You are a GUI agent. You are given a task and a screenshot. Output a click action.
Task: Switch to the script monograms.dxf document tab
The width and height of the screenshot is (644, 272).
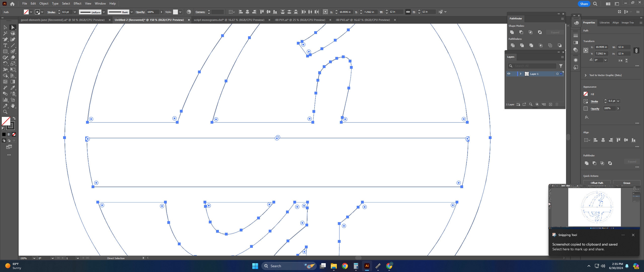(229, 20)
